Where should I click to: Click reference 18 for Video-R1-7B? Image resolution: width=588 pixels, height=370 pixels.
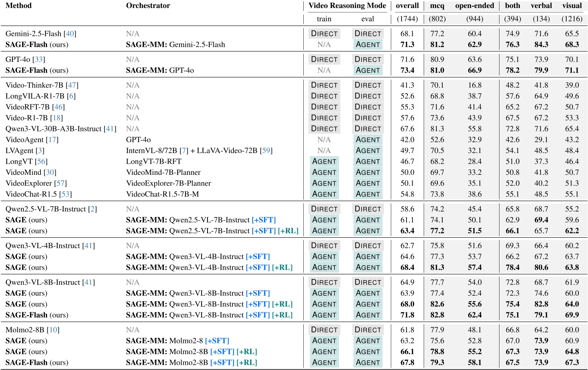pyautogui.click(x=56, y=118)
